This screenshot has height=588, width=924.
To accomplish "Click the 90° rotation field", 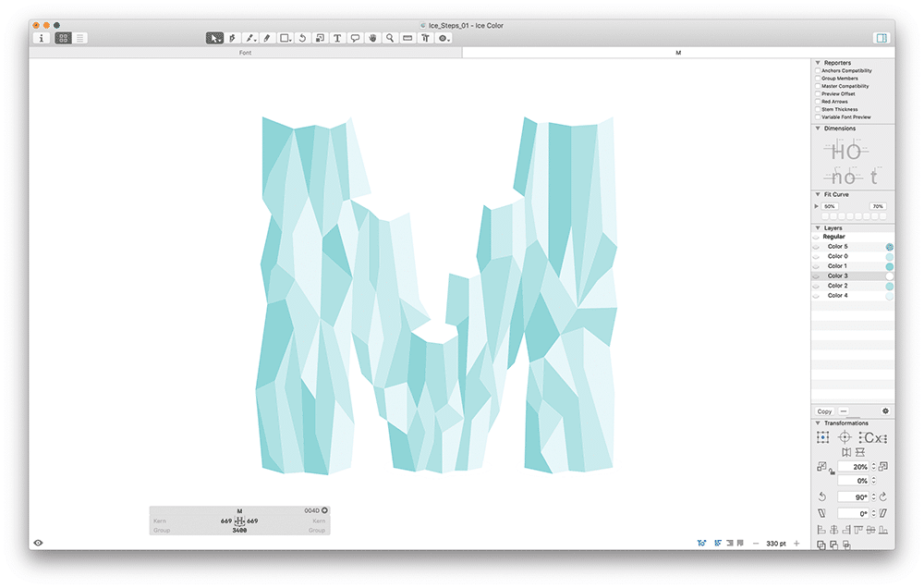I will point(853,497).
